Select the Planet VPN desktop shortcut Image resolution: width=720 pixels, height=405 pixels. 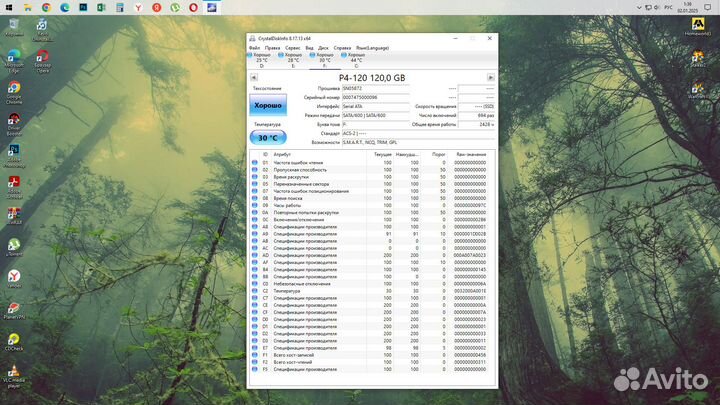(14, 310)
